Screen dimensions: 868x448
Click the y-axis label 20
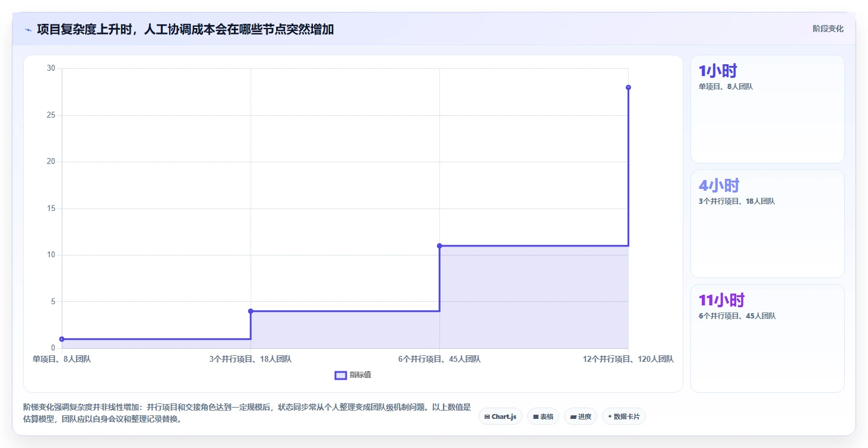pyautogui.click(x=51, y=162)
